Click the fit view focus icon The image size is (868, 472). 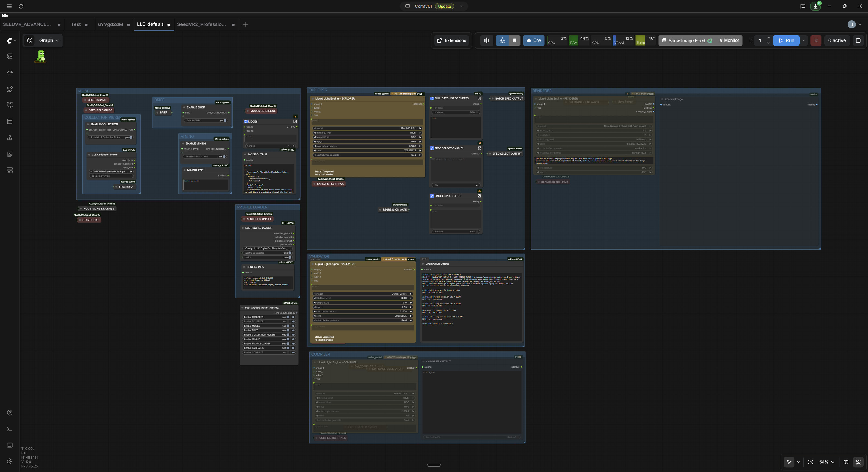coord(810,462)
